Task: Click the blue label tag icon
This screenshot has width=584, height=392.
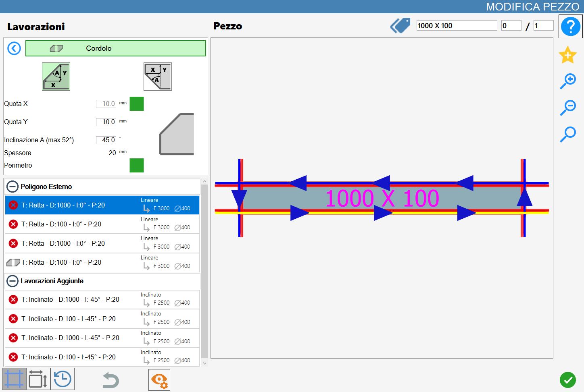Action: tap(400, 25)
